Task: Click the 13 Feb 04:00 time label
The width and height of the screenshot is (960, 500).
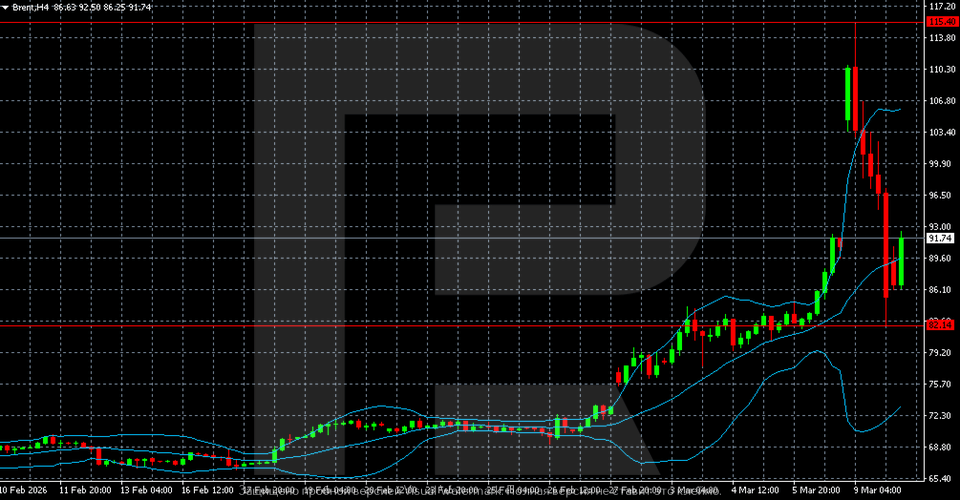Action: [x=147, y=491]
